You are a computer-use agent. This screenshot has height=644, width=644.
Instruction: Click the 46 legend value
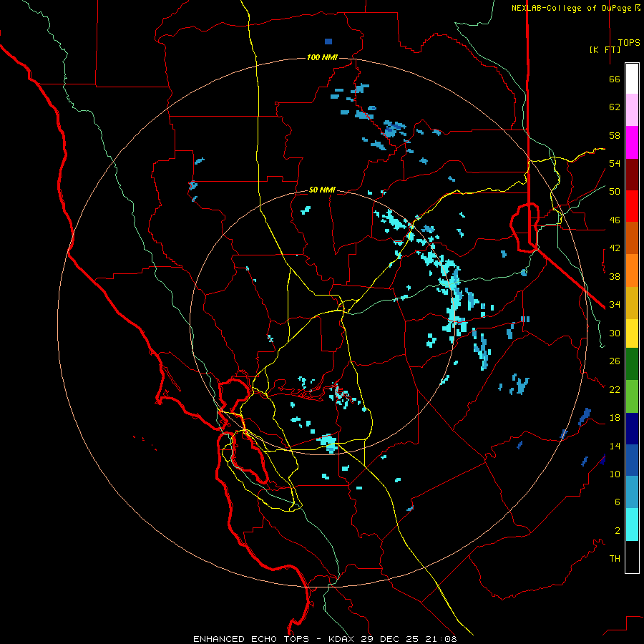pyautogui.click(x=615, y=220)
